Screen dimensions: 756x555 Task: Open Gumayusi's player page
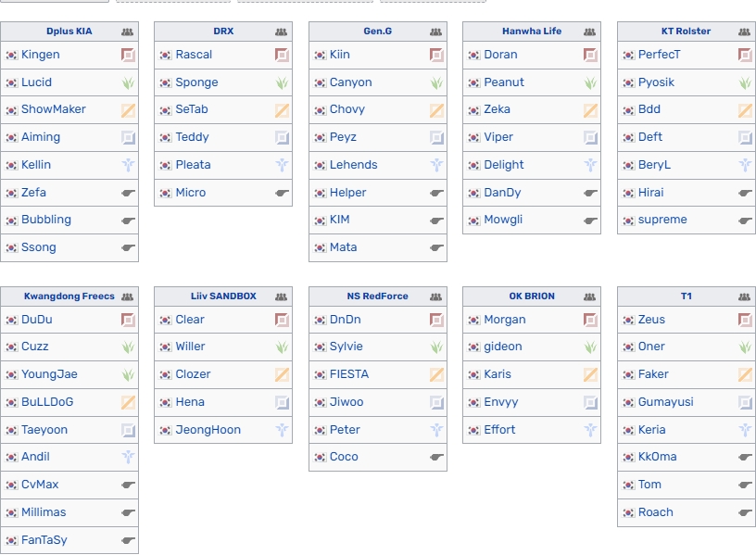[665, 402]
